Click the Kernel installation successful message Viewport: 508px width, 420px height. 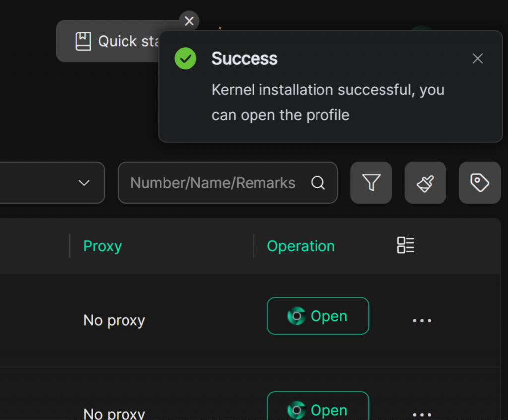point(327,102)
